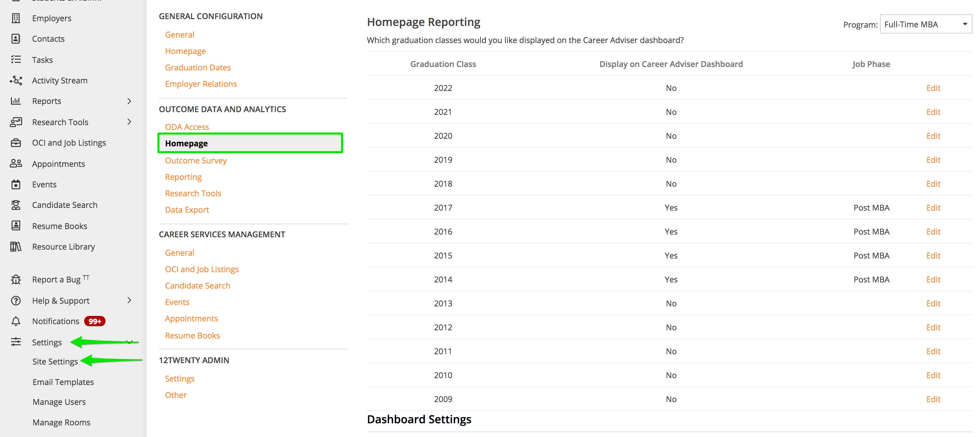This screenshot has width=980, height=437.
Task: Click Edit for graduation class 2017
Action: (x=933, y=208)
